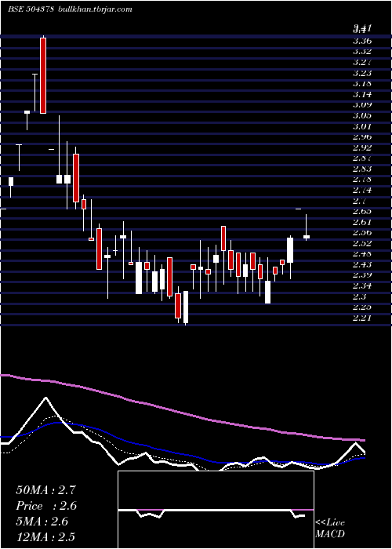Click the 3.27 price axis label
The width and height of the screenshot is (392, 549).
point(362,62)
